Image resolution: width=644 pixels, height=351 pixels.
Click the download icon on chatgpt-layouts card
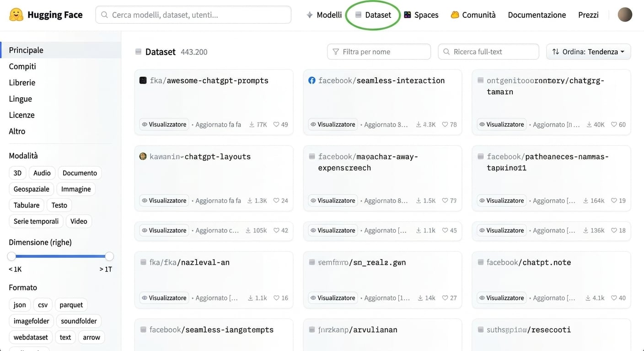(250, 201)
